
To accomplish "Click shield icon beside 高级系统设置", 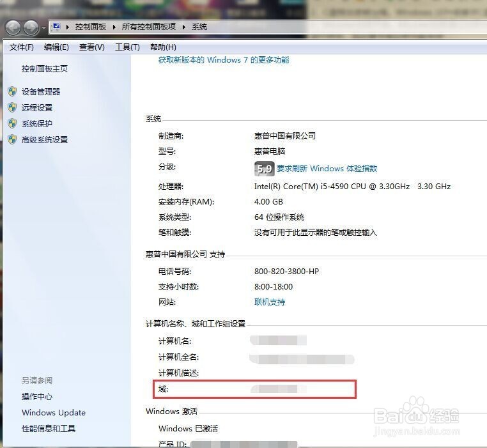I will 12,139.
